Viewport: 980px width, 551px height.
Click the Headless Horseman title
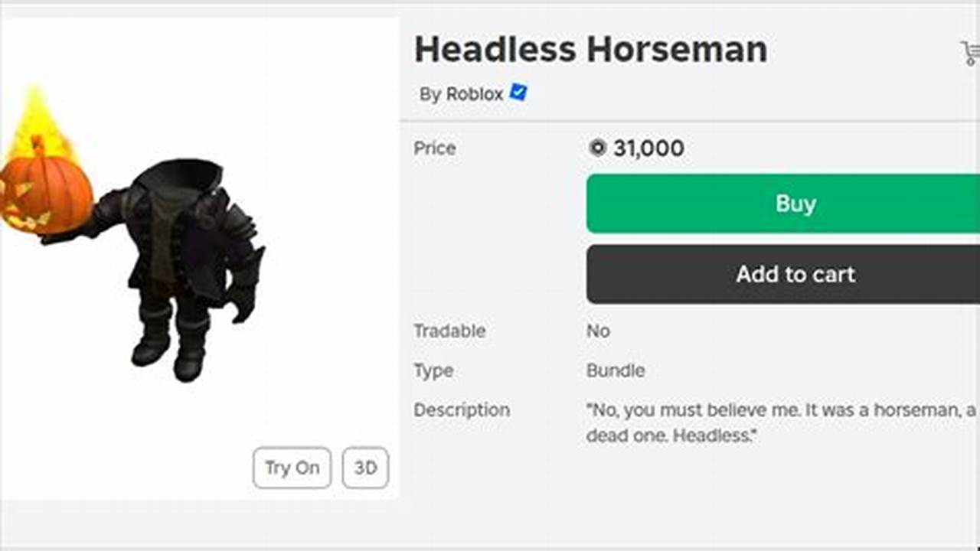click(x=590, y=48)
